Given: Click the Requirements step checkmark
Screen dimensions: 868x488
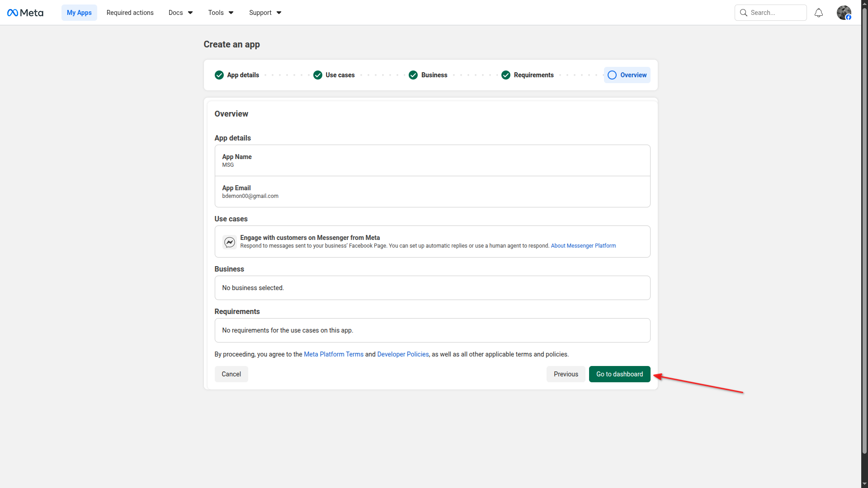Looking at the screenshot, I should tap(506, 75).
